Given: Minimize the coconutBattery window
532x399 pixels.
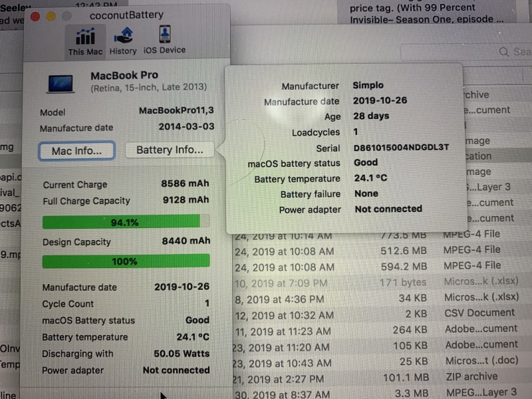Looking at the screenshot, I should (x=51, y=16).
